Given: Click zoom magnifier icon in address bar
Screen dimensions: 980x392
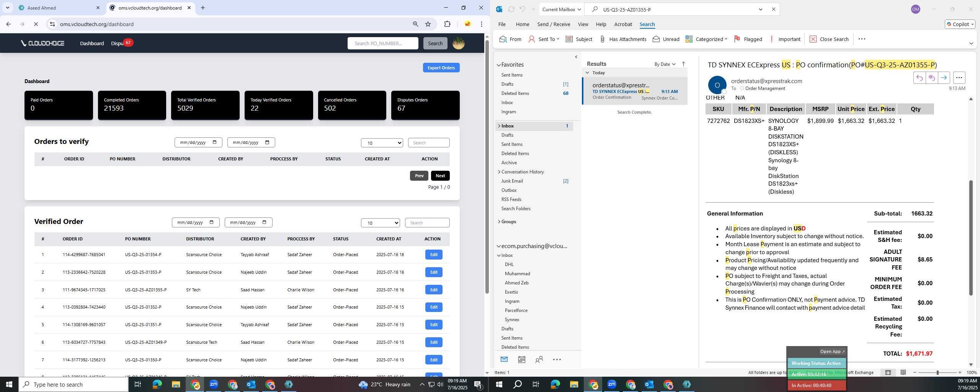Looking at the screenshot, I should click(x=415, y=24).
